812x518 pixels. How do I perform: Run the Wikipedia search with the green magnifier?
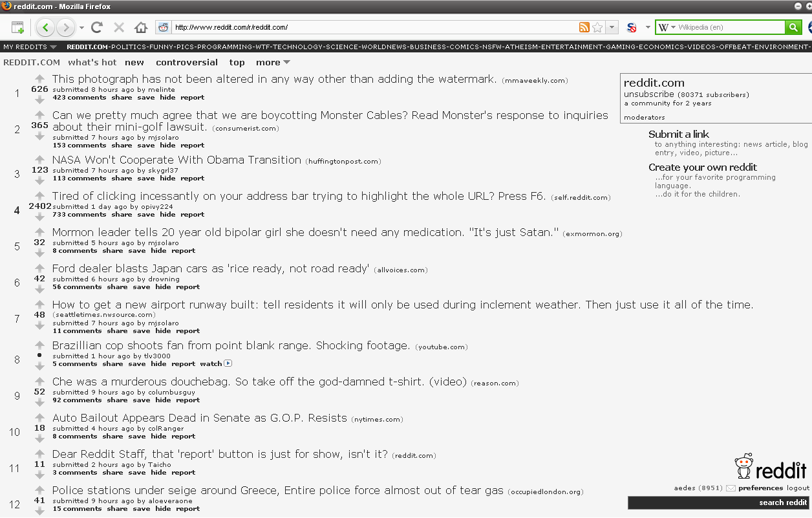tap(793, 27)
